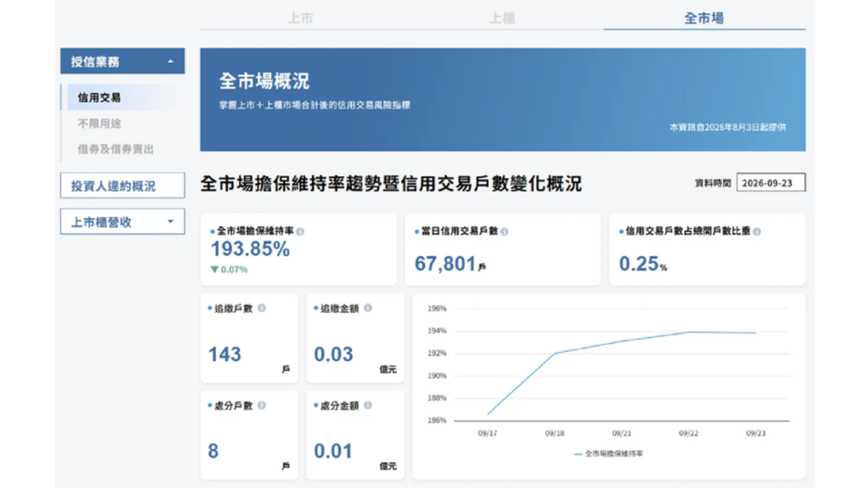View info icon beside 追繳金額
Image resolution: width=868 pixels, height=488 pixels.
tap(368, 308)
